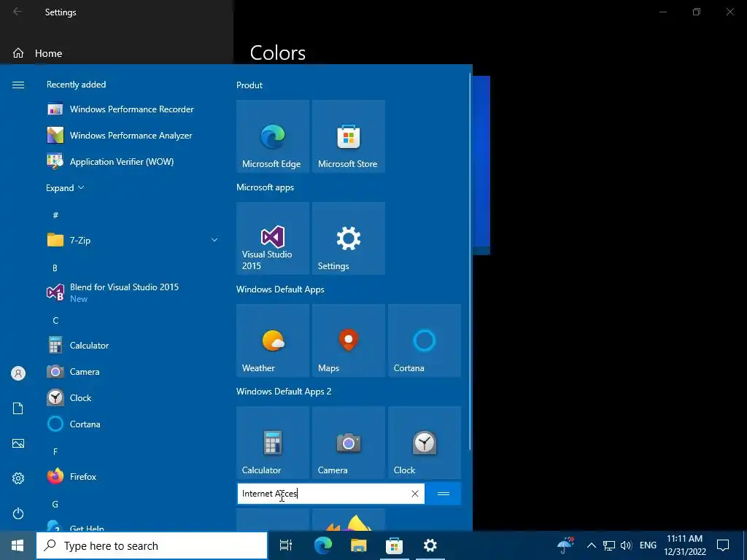The width and height of the screenshot is (747, 560).
Task: Open Camera in the app list
Action: (x=132, y=371)
